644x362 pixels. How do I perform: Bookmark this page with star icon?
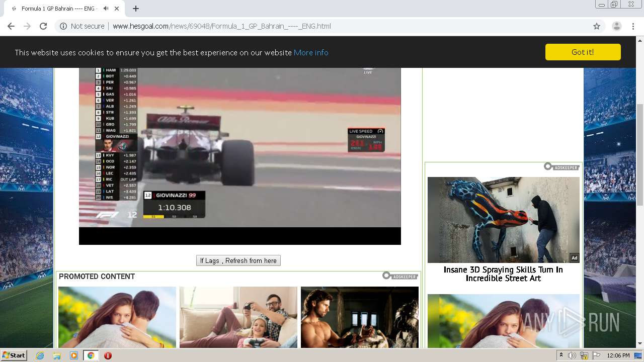[597, 26]
